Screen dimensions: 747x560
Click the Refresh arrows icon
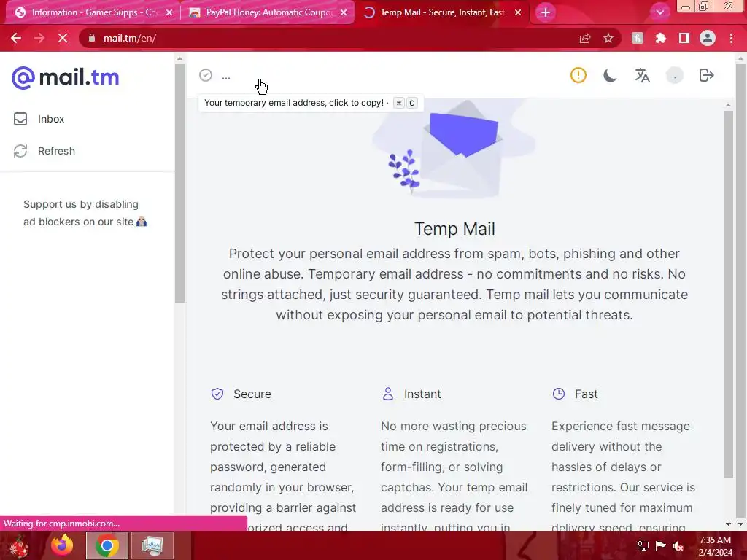20,151
